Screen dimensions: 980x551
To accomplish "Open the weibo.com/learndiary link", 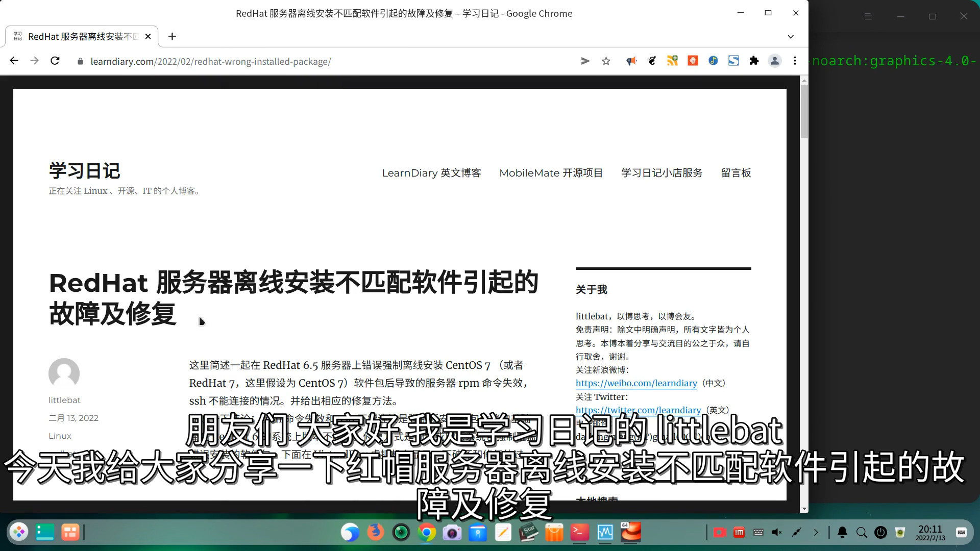I will (x=636, y=383).
